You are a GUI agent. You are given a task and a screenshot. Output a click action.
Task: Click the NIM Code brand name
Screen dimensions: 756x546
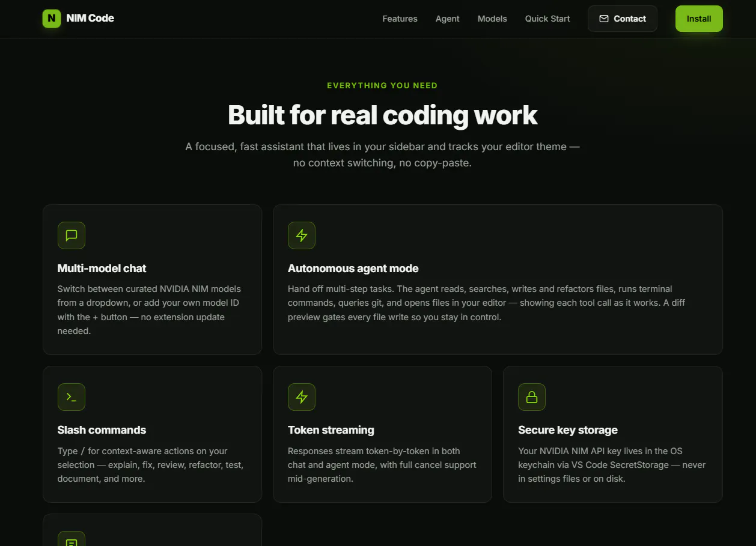(x=90, y=19)
